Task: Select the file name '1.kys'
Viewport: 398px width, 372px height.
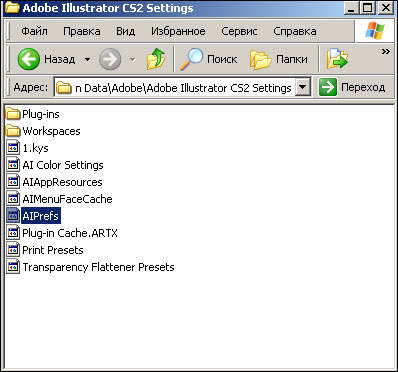Action: click(x=35, y=148)
